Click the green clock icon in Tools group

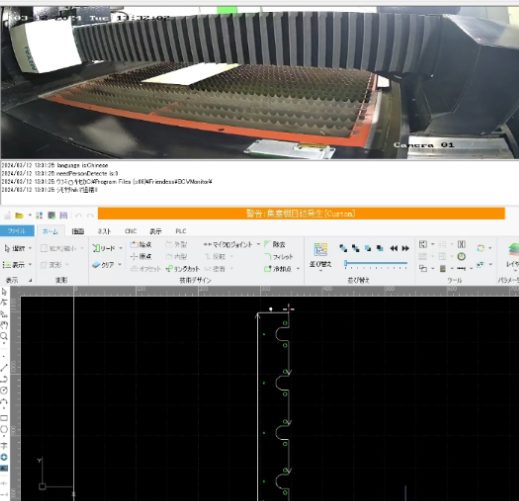[461, 256]
